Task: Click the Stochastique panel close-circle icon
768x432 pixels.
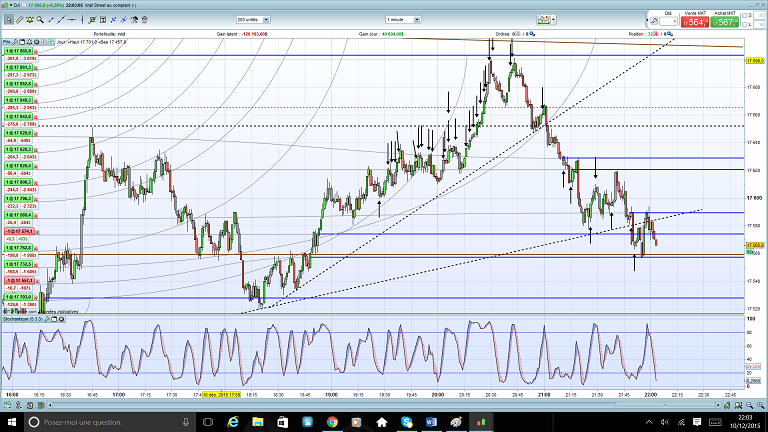Action: (62, 319)
